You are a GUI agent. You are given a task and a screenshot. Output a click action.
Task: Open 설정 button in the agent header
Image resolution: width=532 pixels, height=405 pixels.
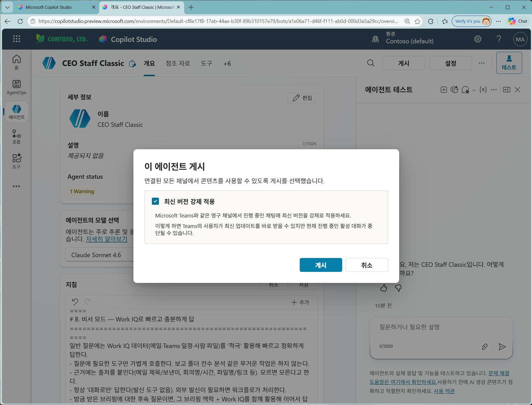[x=450, y=63]
